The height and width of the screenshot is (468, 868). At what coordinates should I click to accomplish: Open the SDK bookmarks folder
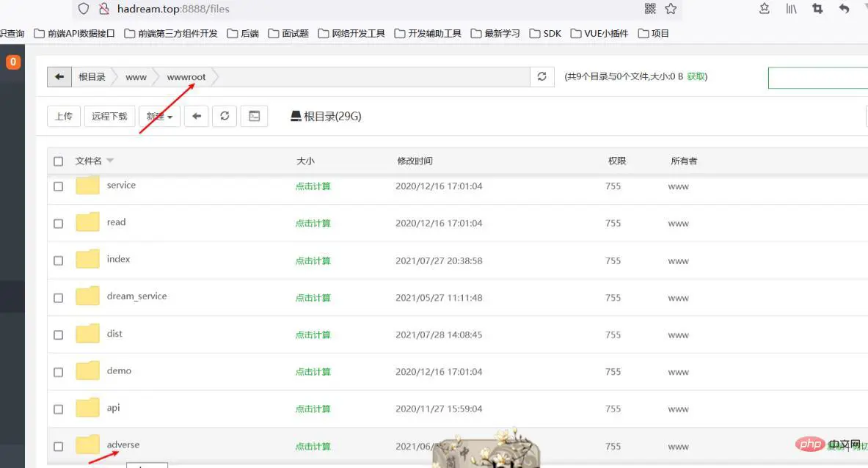point(545,33)
